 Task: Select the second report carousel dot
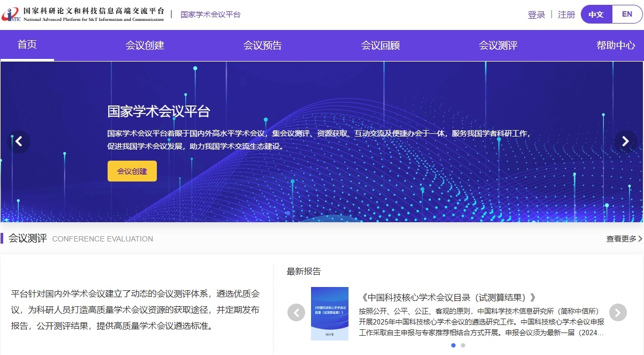coord(463,345)
